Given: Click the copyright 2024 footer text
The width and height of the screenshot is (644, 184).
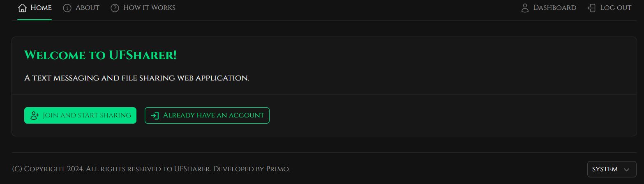Looking at the screenshot, I should click(x=151, y=169).
